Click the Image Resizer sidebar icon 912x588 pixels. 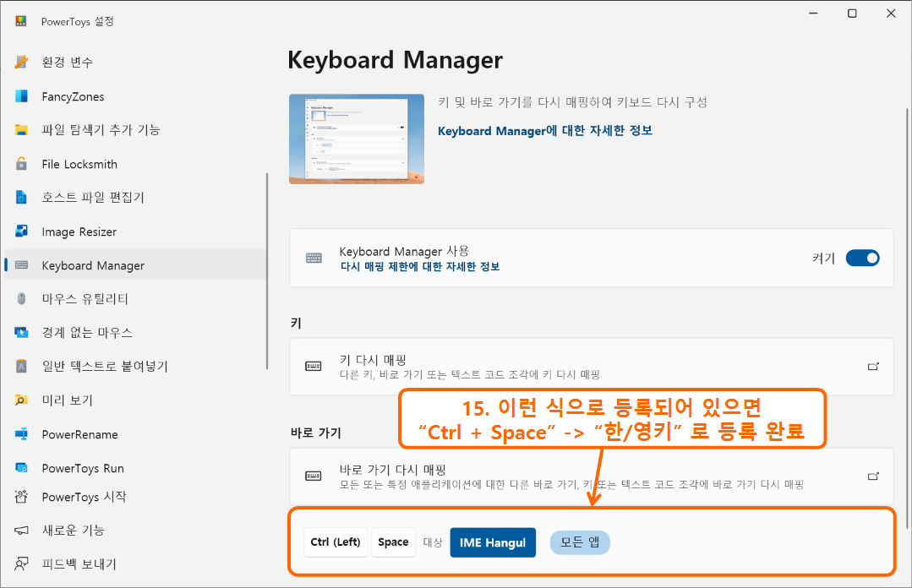20,231
